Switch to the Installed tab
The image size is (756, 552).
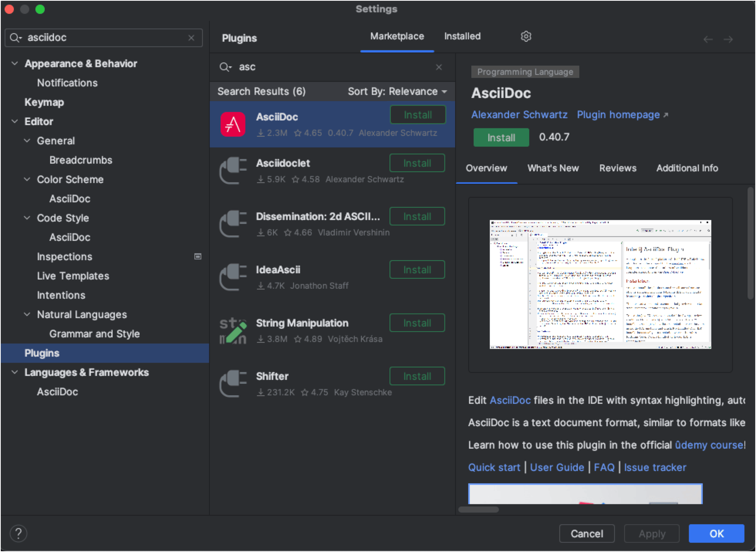pos(462,36)
